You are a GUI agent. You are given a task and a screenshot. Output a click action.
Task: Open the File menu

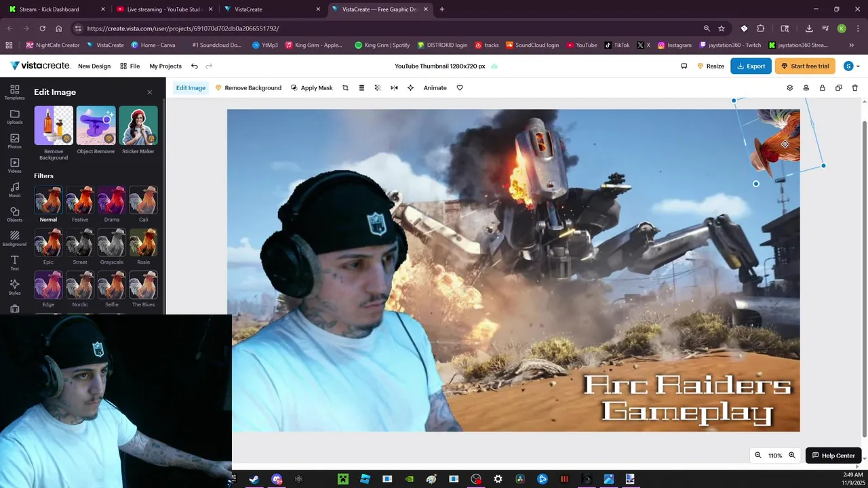coord(130,66)
